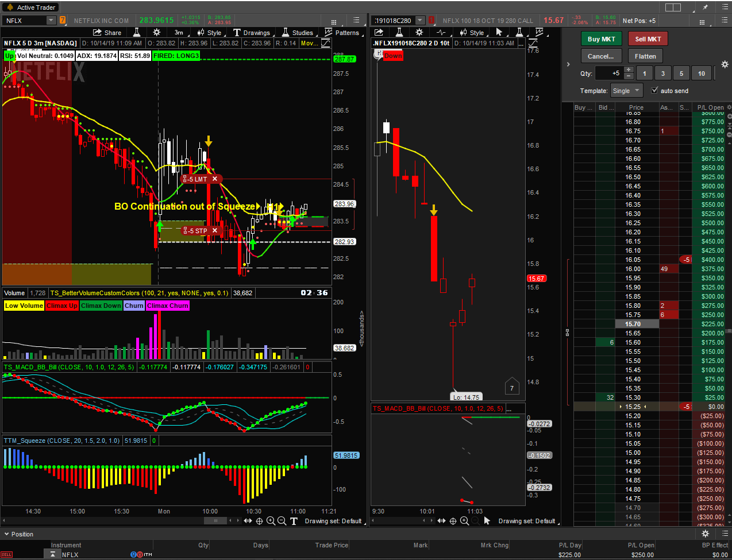
Task: Cancel the -5 STP order on chart
Action: [x=215, y=231]
